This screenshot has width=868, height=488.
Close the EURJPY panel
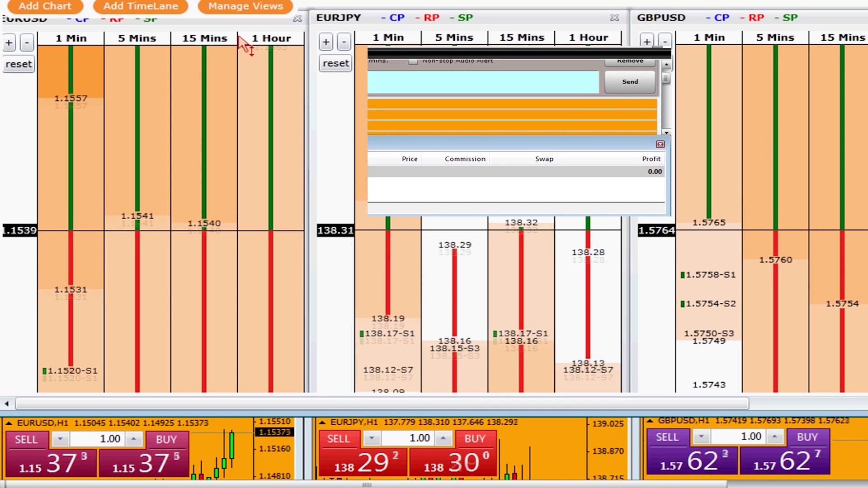(614, 18)
